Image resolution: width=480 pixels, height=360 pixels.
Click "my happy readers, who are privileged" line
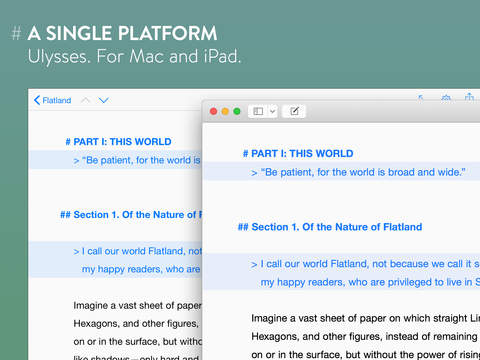click(x=370, y=282)
